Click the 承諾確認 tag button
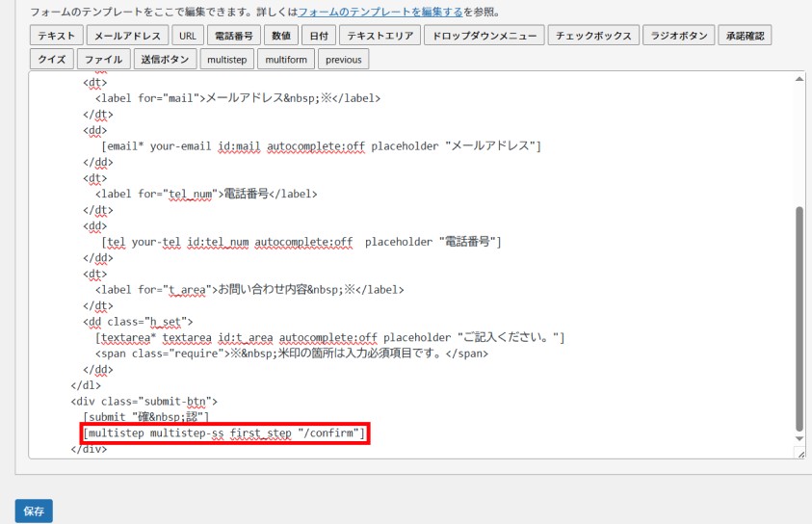The height and width of the screenshot is (524, 812). coord(745,37)
